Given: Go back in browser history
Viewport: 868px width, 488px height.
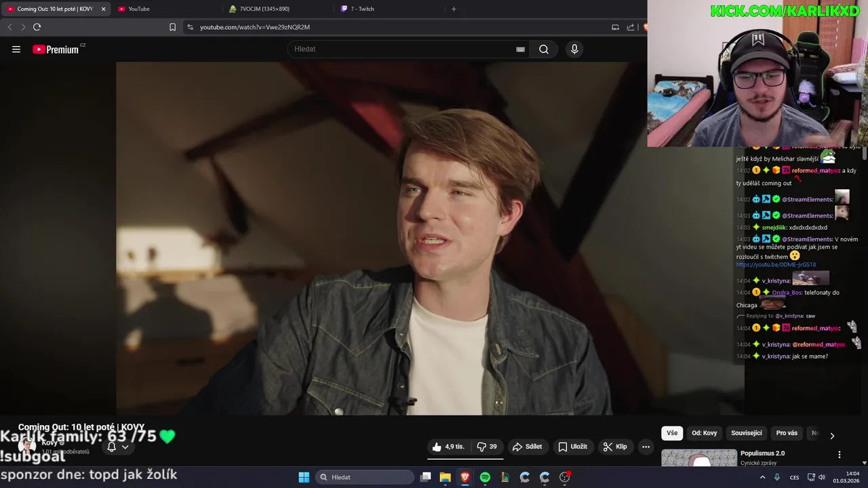Looking at the screenshot, I should point(9,27).
